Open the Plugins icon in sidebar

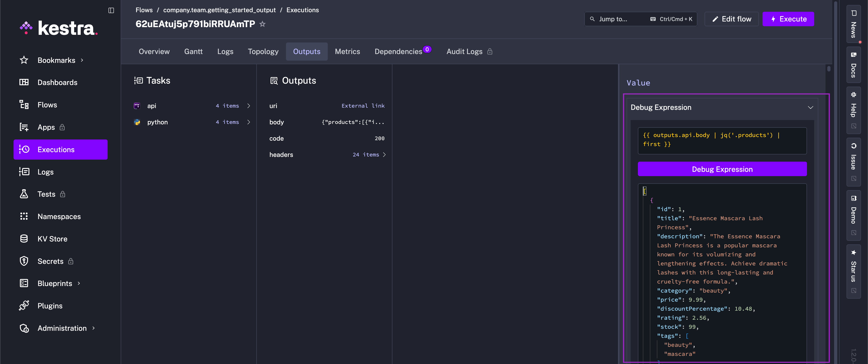[x=24, y=305]
